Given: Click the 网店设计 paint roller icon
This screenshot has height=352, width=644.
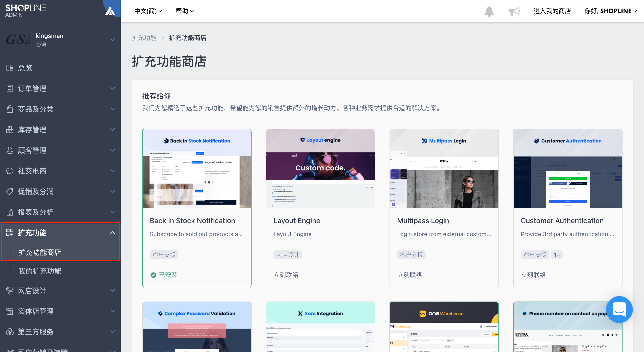Looking at the screenshot, I should tap(10, 291).
